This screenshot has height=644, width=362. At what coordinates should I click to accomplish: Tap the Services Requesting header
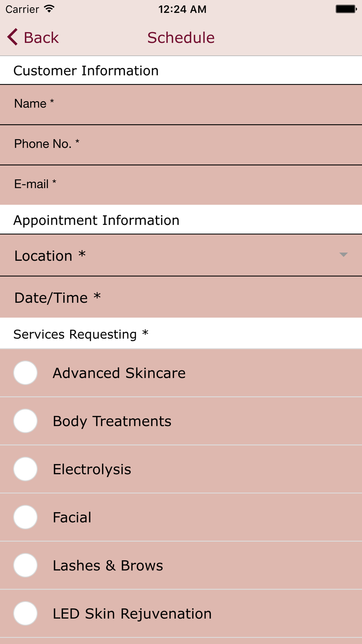81,334
